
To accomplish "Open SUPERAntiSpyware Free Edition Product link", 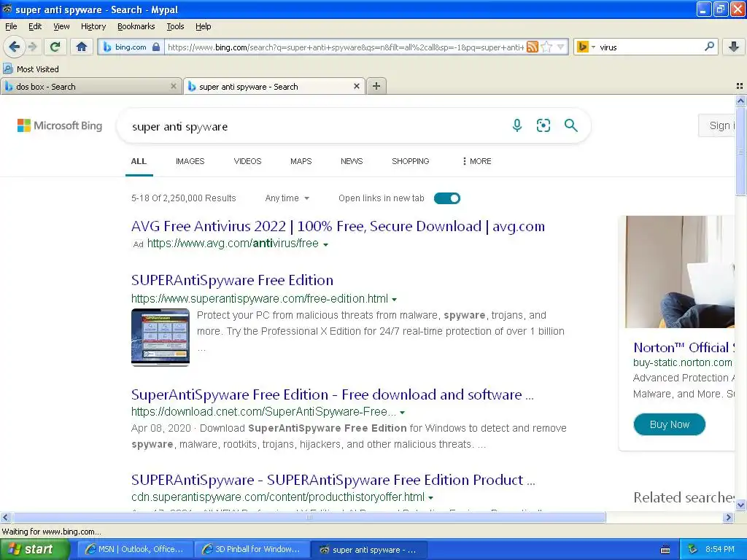I will [x=333, y=480].
